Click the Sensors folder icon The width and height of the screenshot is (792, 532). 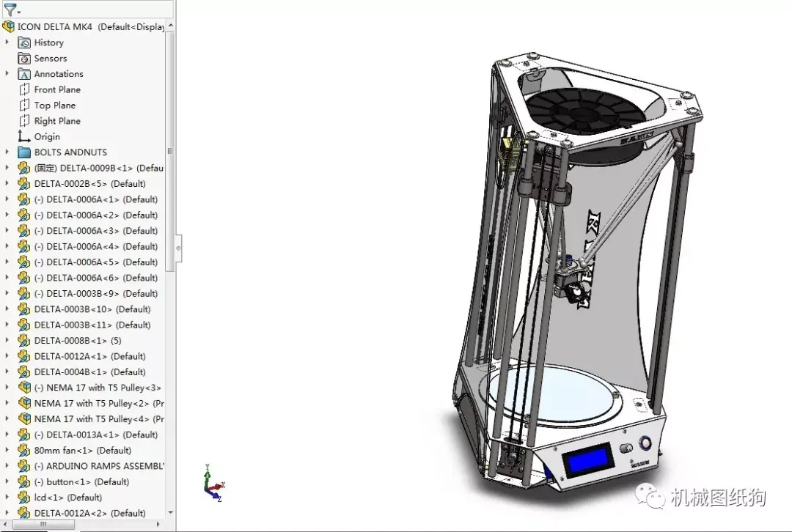click(x=23, y=59)
